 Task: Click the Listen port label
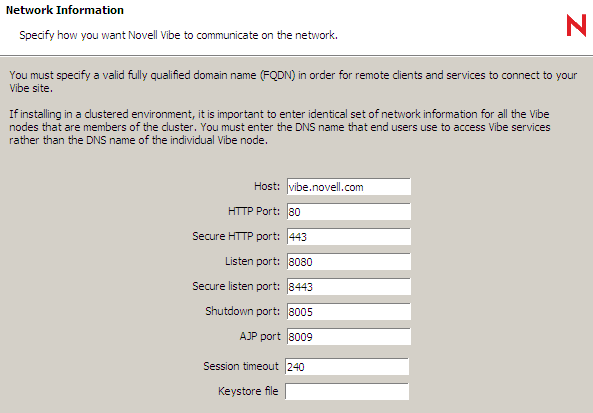[x=252, y=261]
